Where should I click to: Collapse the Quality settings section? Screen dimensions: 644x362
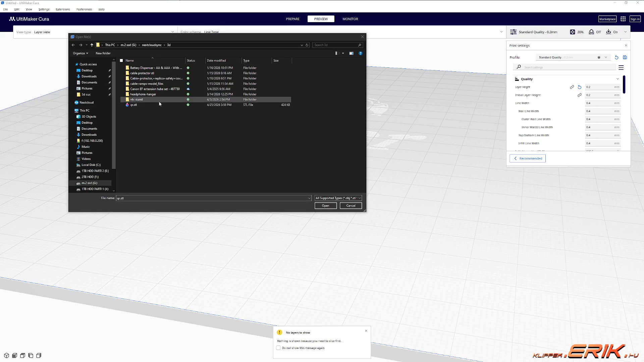tap(617, 79)
